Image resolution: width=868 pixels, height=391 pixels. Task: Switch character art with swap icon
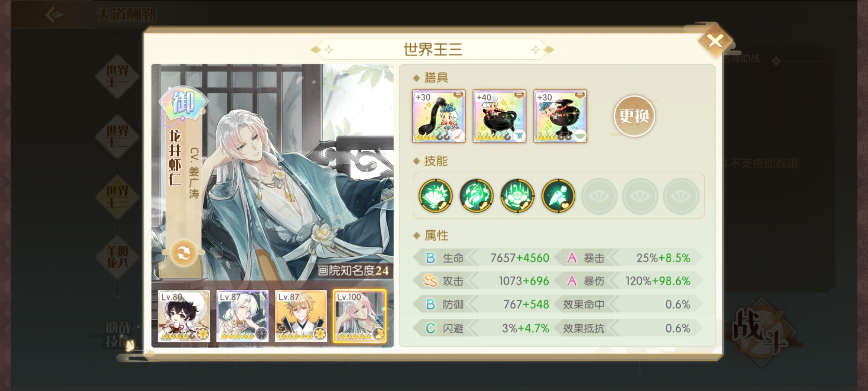click(x=184, y=253)
